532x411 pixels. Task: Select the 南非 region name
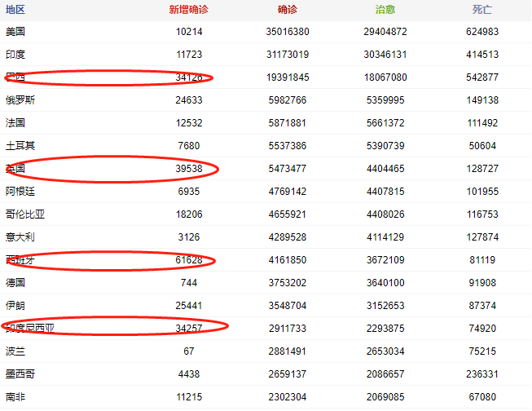tap(15, 397)
